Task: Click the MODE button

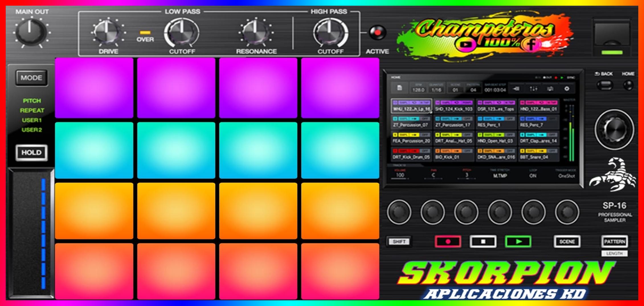Action: [31, 78]
